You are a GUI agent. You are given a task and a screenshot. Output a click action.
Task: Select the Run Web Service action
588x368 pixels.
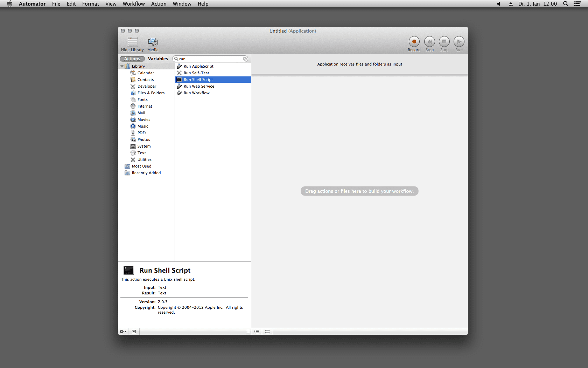pyautogui.click(x=213, y=86)
